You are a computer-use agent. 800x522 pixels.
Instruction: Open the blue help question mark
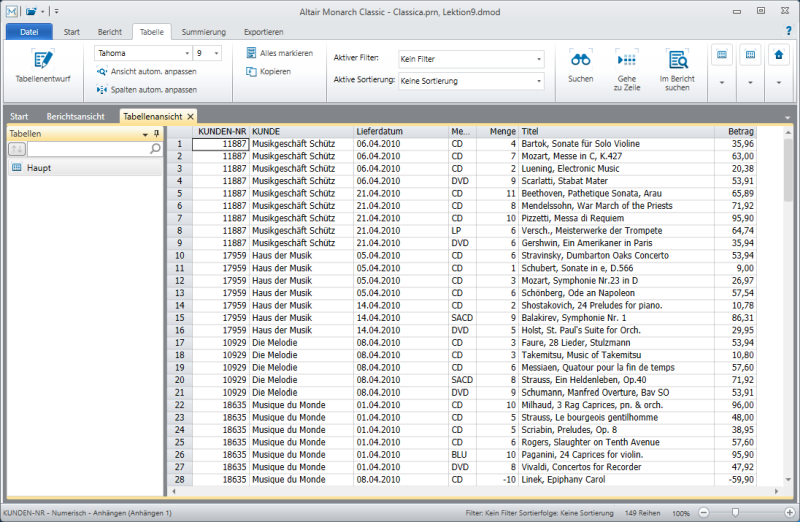[x=788, y=31]
